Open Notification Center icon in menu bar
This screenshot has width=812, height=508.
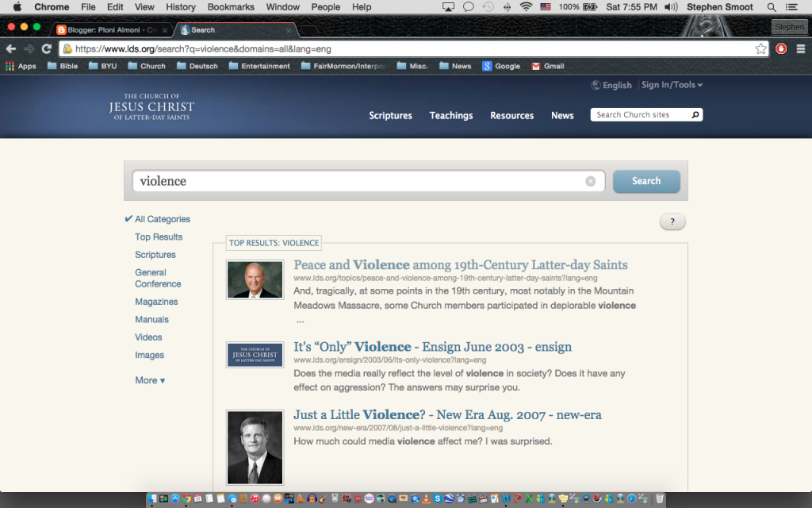click(791, 6)
